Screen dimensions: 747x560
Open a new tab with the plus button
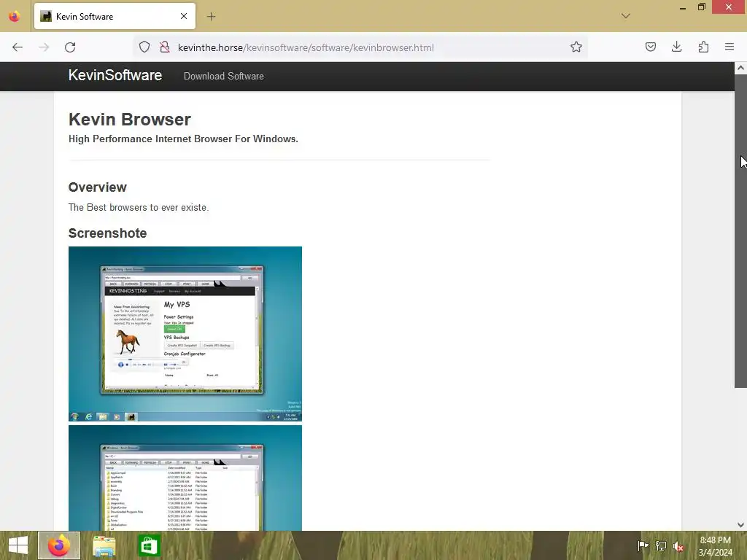pos(211,17)
